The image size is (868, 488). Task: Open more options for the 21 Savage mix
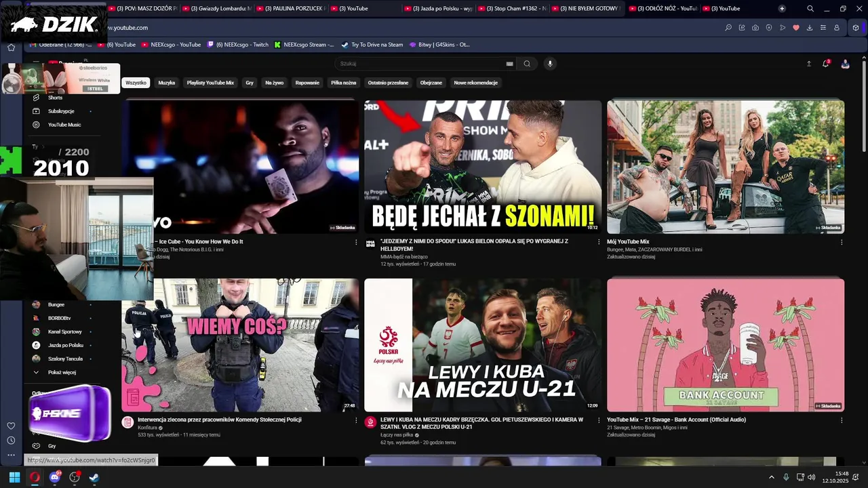[x=842, y=420]
